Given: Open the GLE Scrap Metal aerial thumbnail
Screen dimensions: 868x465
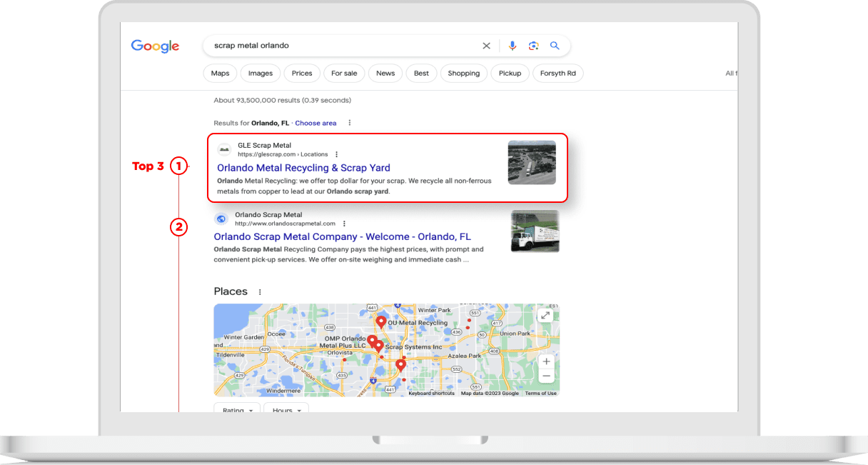Looking at the screenshot, I should point(532,162).
